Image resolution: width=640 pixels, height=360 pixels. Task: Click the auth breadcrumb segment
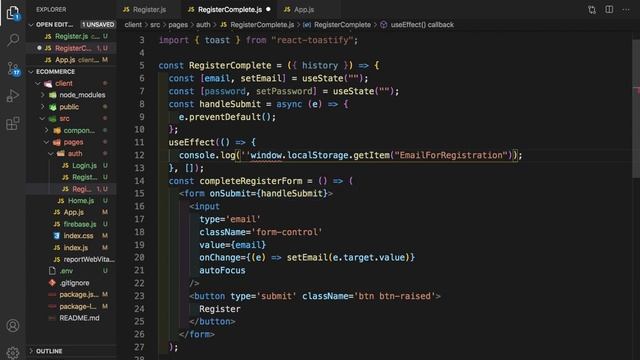(x=203, y=24)
